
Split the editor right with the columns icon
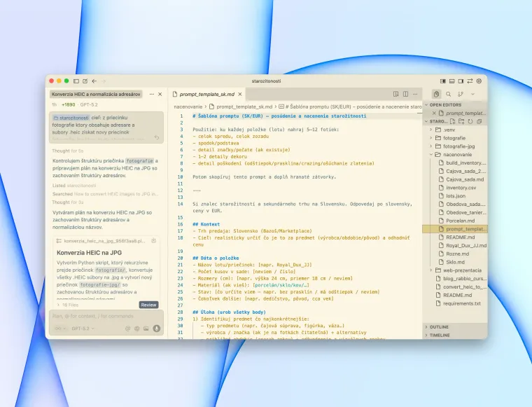pyautogui.click(x=405, y=94)
